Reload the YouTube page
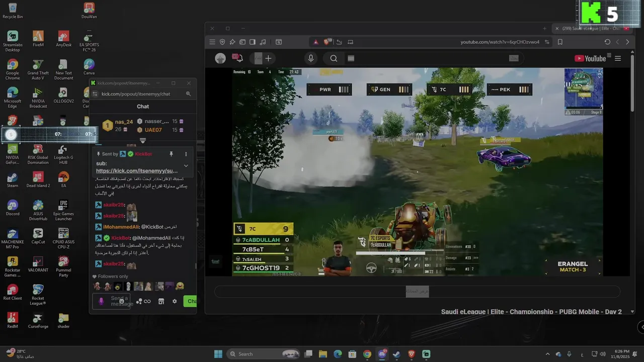The width and height of the screenshot is (644, 362). click(x=607, y=42)
